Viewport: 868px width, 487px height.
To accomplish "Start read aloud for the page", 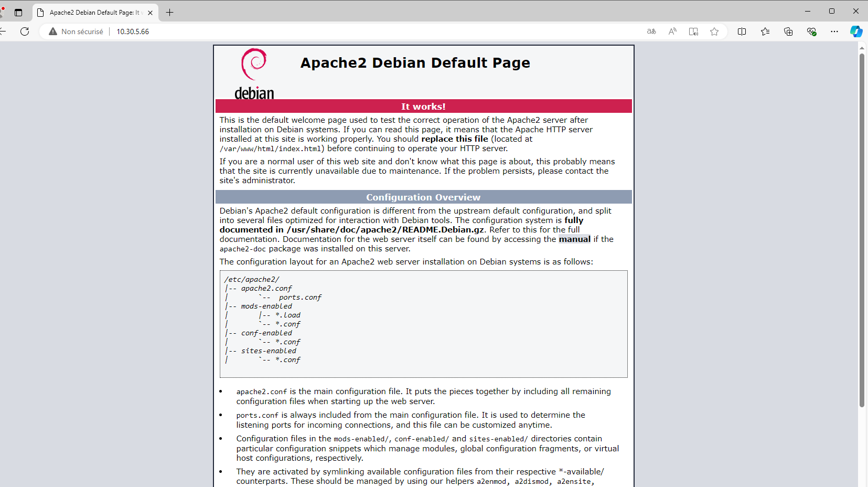I will coord(672,31).
